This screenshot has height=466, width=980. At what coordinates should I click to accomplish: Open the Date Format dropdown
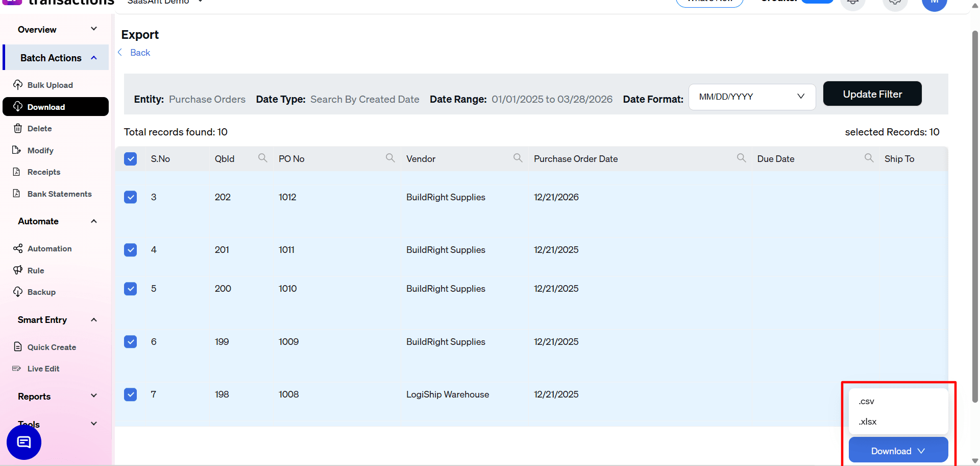751,97
